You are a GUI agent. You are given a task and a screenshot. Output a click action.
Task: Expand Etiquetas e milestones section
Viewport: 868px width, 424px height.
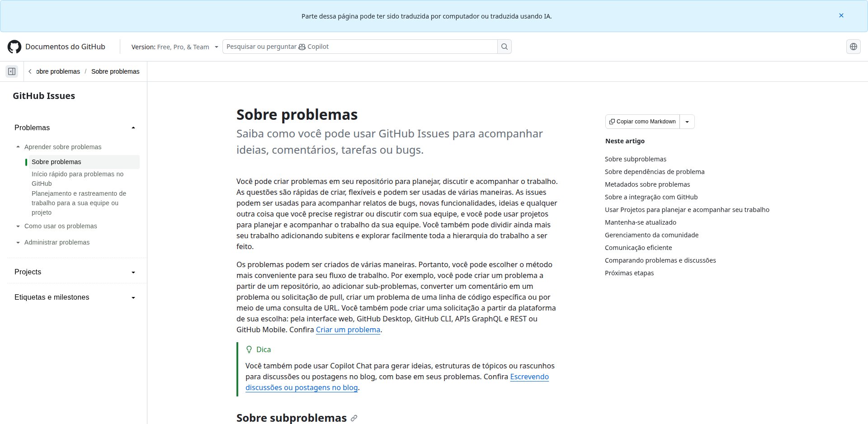click(75, 297)
